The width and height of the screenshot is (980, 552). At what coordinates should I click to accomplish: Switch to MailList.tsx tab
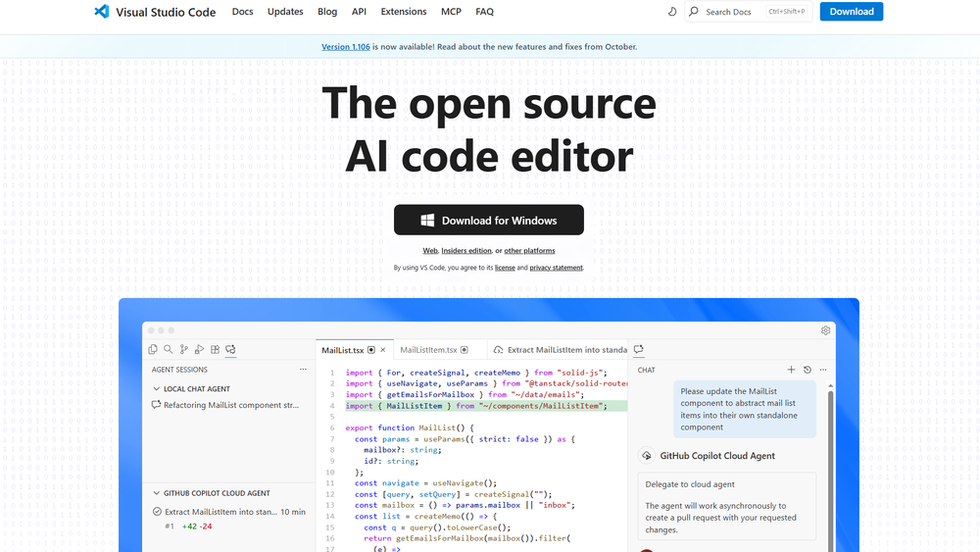(x=342, y=350)
